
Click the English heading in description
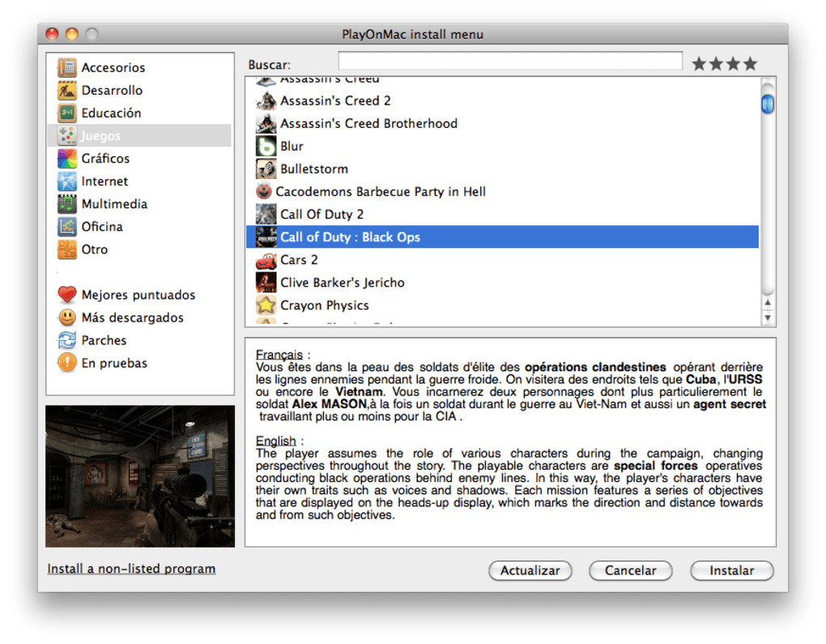pos(276,441)
